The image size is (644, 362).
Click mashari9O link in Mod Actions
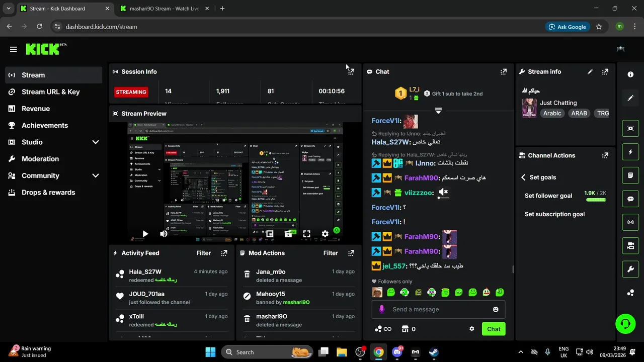pos(296,302)
